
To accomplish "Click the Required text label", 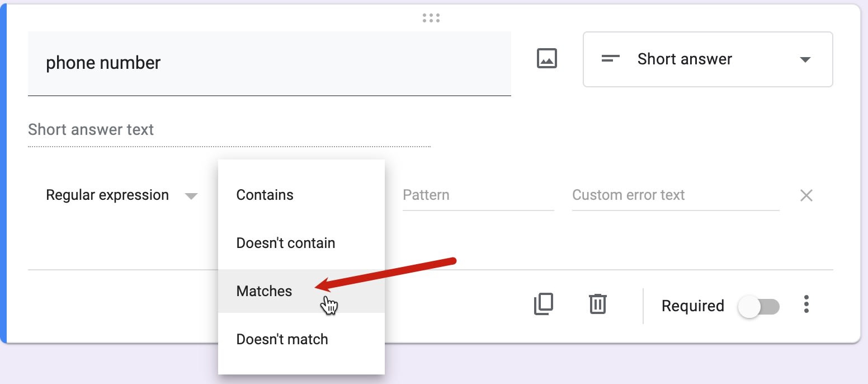I will pos(692,306).
